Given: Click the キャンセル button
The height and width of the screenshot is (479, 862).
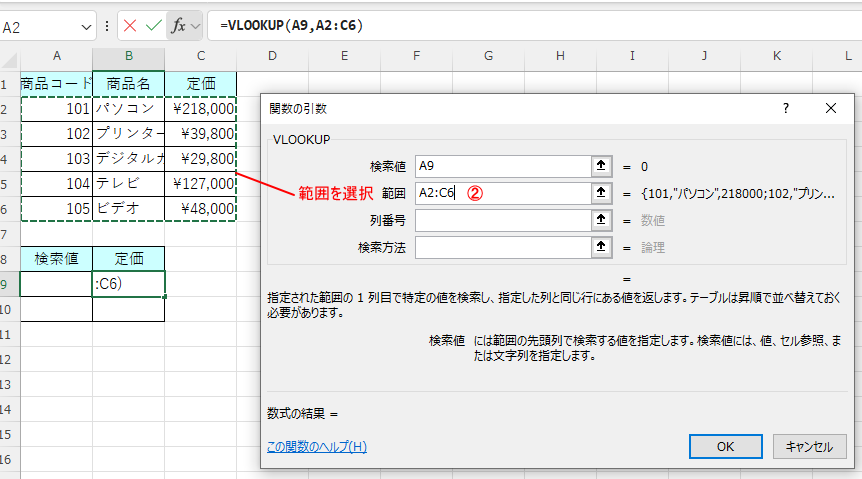Looking at the screenshot, I should (x=810, y=446).
